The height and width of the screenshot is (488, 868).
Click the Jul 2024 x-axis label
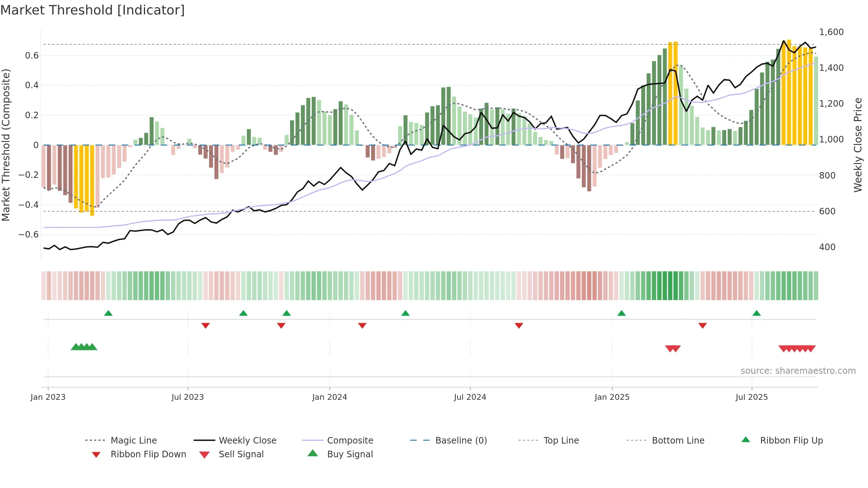click(x=470, y=397)
